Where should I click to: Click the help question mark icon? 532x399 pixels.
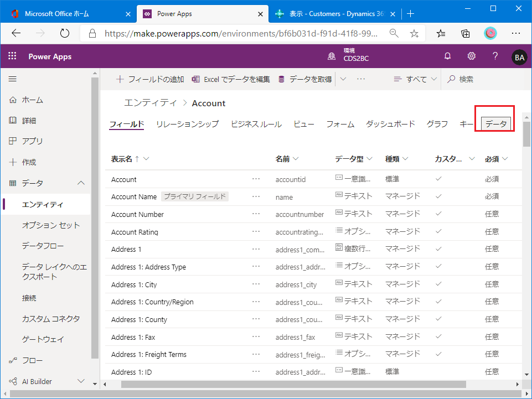(x=495, y=56)
